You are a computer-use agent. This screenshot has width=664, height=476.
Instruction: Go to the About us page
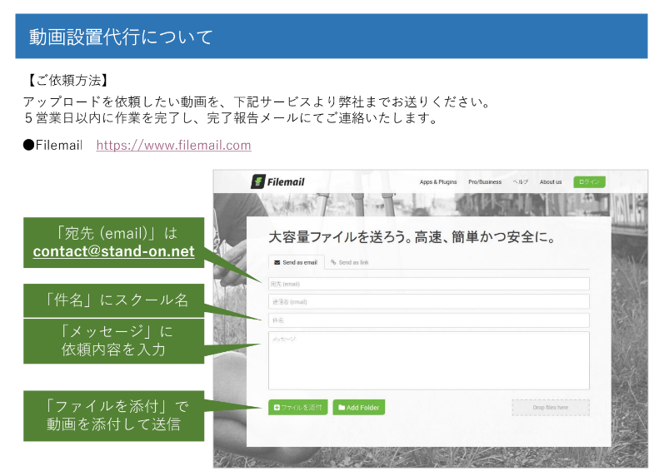551,182
